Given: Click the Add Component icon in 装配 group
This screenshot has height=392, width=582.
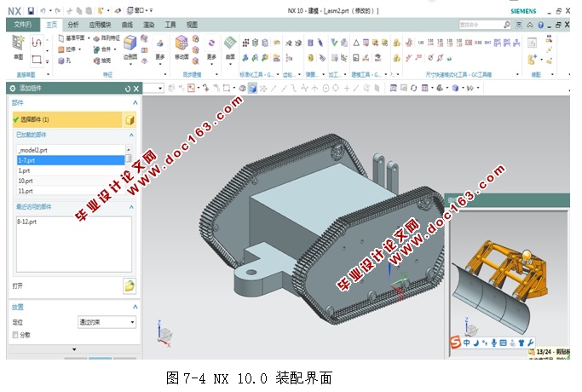Looking at the screenshot, I should pyautogui.click(x=532, y=59).
